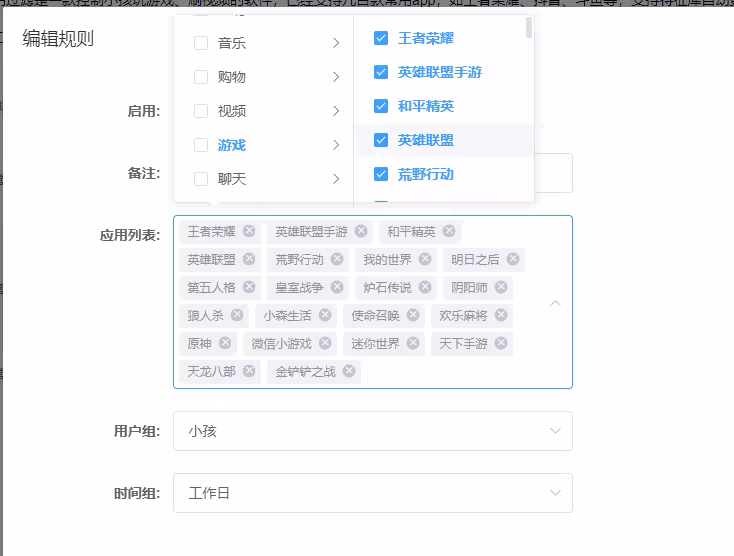Select 购物 in category menu

(232, 77)
